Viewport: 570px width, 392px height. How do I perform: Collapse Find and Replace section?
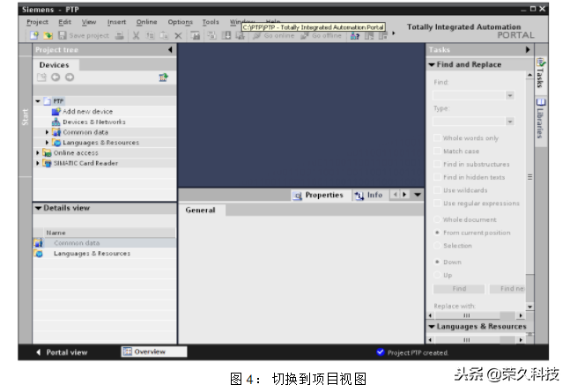pyautogui.click(x=432, y=64)
